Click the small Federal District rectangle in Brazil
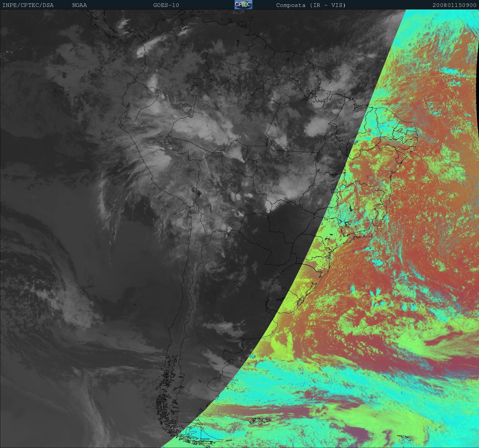This screenshot has height=448, width=479. point(334,190)
